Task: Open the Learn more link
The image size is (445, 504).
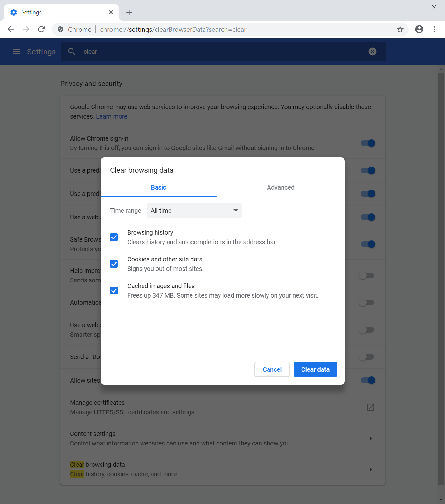Action: pyautogui.click(x=112, y=116)
